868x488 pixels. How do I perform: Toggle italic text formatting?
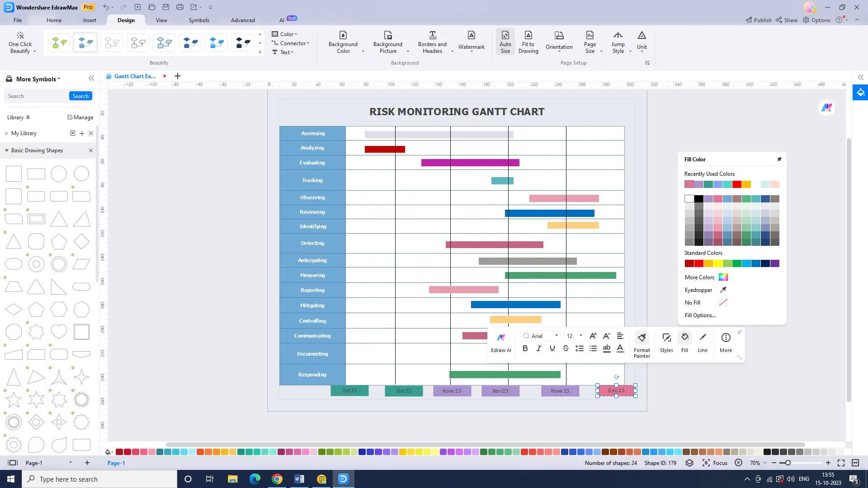coord(538,348)
